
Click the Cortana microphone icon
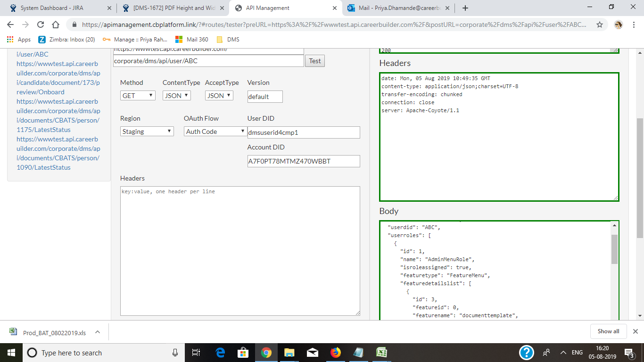click(175, 353)
